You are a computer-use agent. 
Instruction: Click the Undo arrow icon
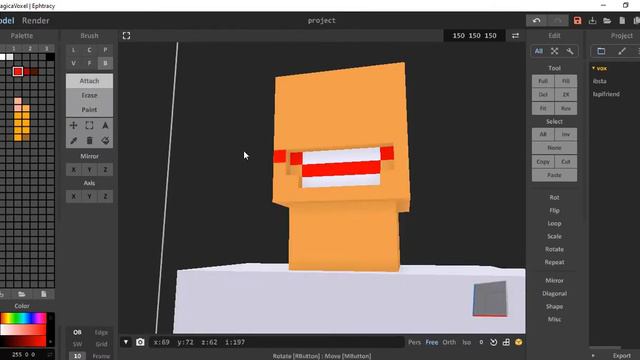click(x=536, y=20)
